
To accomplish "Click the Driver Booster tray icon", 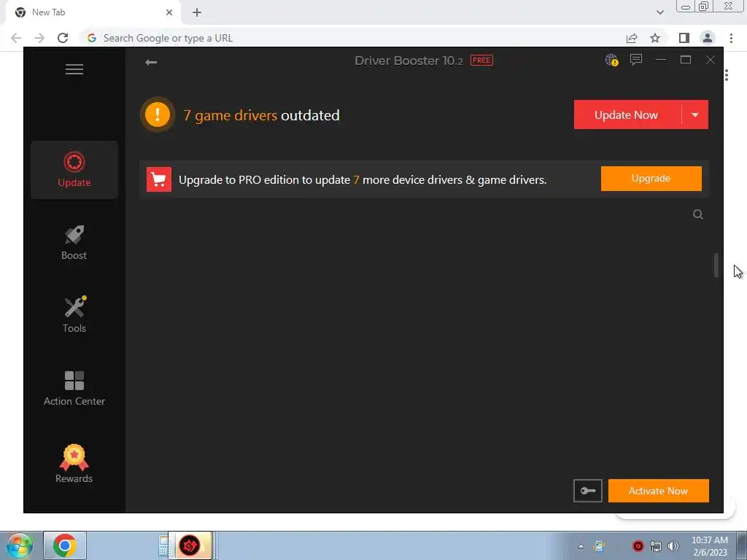I will [x=638, y=546].
